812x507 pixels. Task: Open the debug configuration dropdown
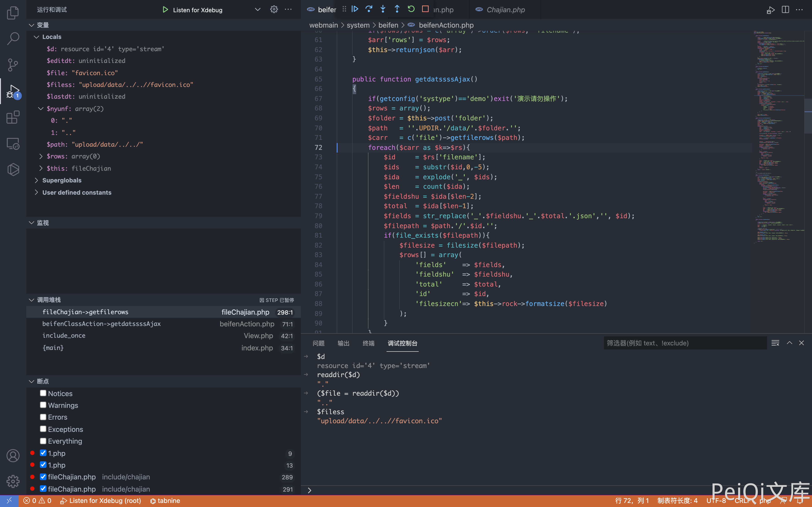point(257,9)
